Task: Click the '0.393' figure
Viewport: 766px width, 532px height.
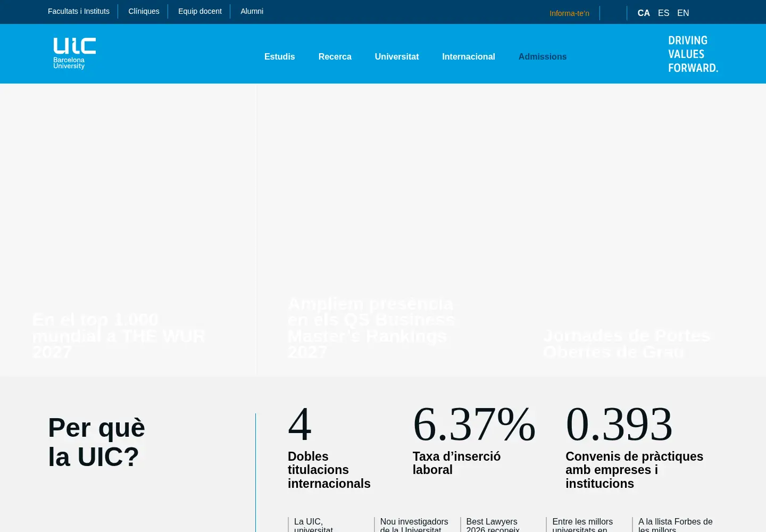Action: coord(619,424)
